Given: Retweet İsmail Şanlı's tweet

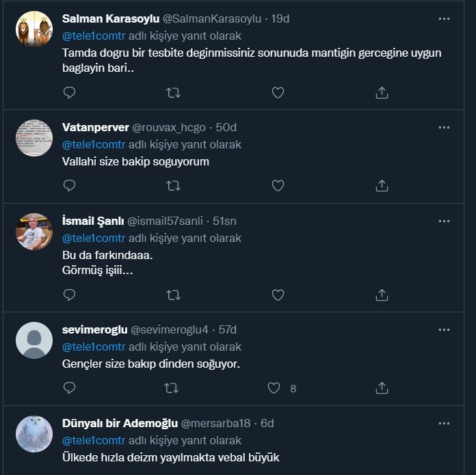Looking at the screenshot, I should [173, 295].
